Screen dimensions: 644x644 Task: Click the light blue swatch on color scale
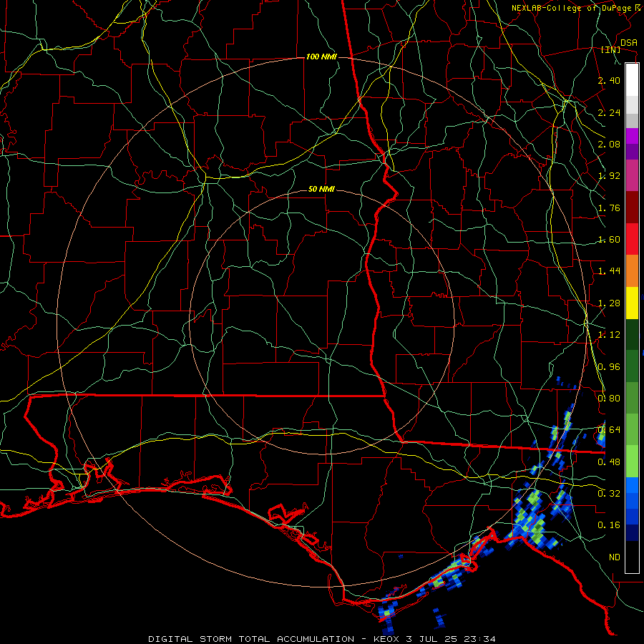632,485
